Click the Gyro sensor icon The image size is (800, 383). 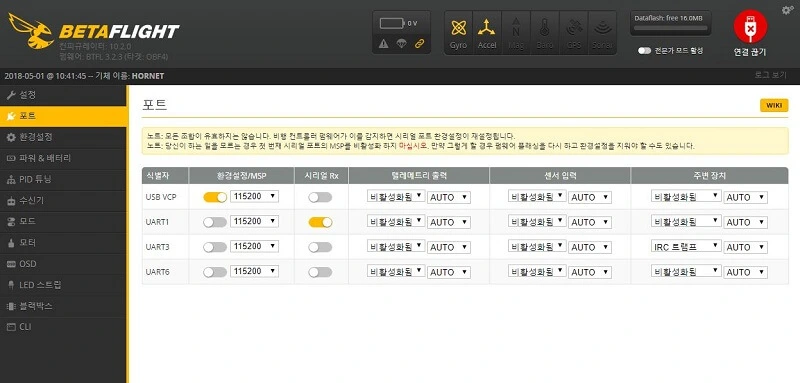pos(458,32)
